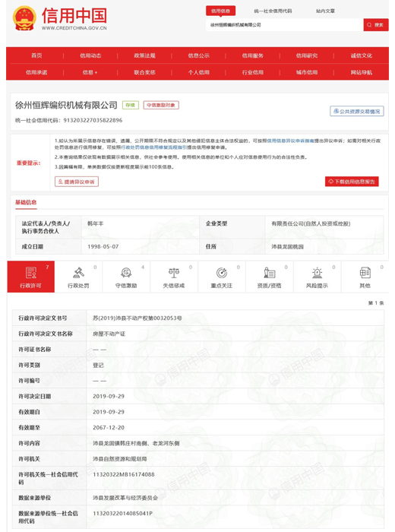The height and width of the screenshot is (532, 395).
Task: Click the authority code 11320322MB16174088
Action: (123, 474)
